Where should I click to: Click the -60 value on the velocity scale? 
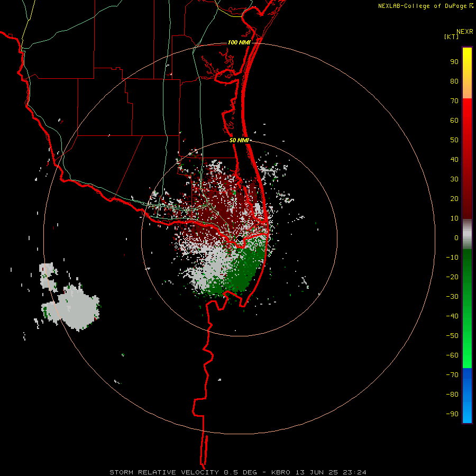[452, 355]
